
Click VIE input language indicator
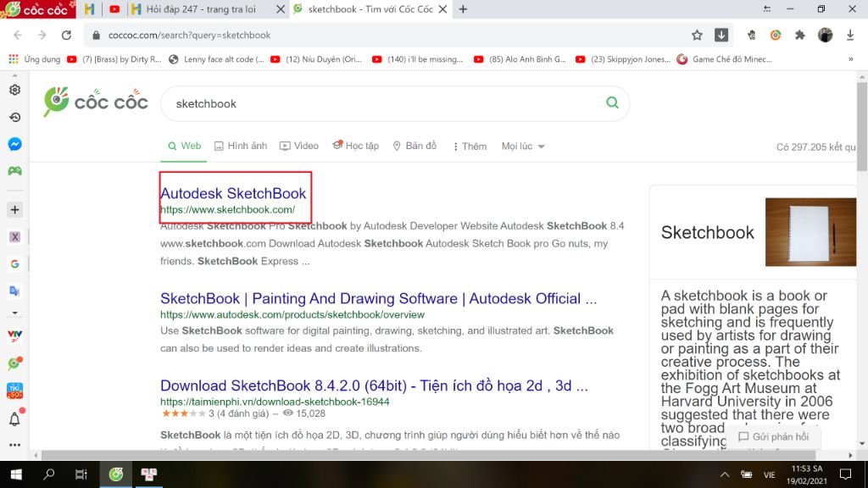pos(770,474)
